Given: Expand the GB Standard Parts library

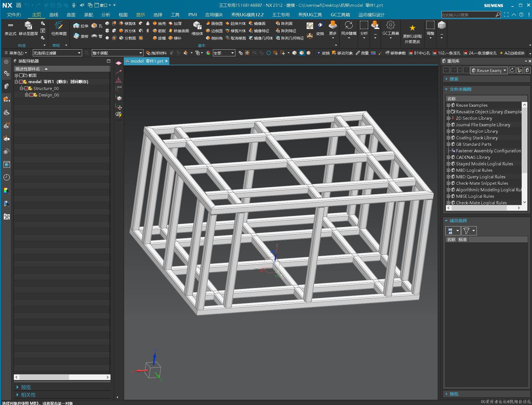Looking at the screenshot, I should 449,144.
